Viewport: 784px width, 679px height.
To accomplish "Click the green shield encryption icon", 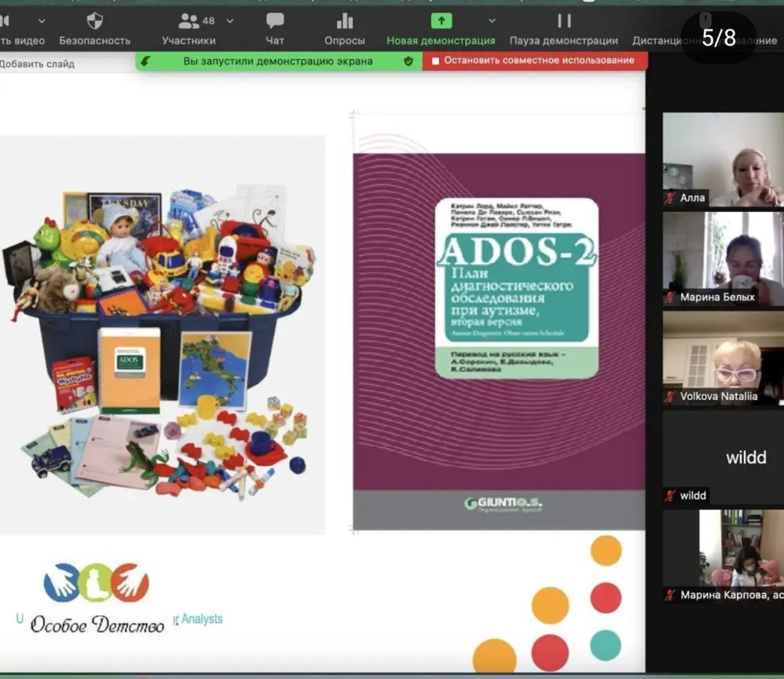I will [x=408, y=61].
